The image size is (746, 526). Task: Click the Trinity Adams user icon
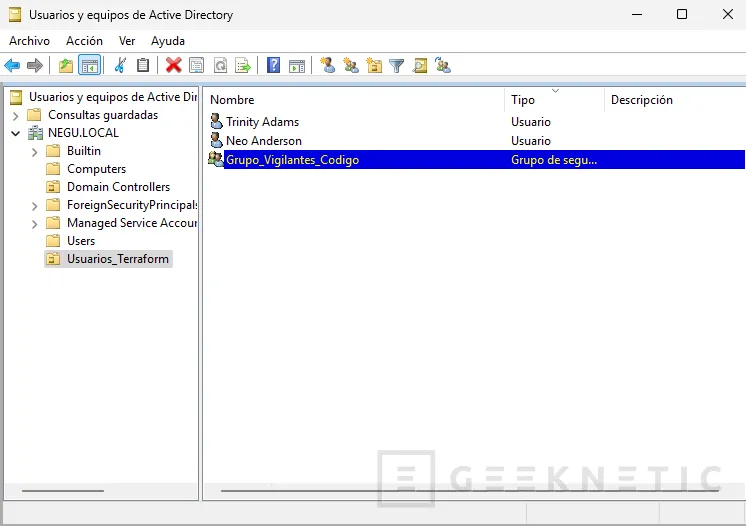pyautogui.click(x=216, y=121)
